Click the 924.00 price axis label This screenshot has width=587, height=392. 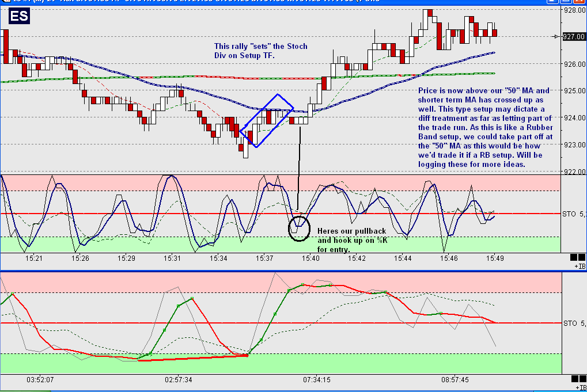575,118
